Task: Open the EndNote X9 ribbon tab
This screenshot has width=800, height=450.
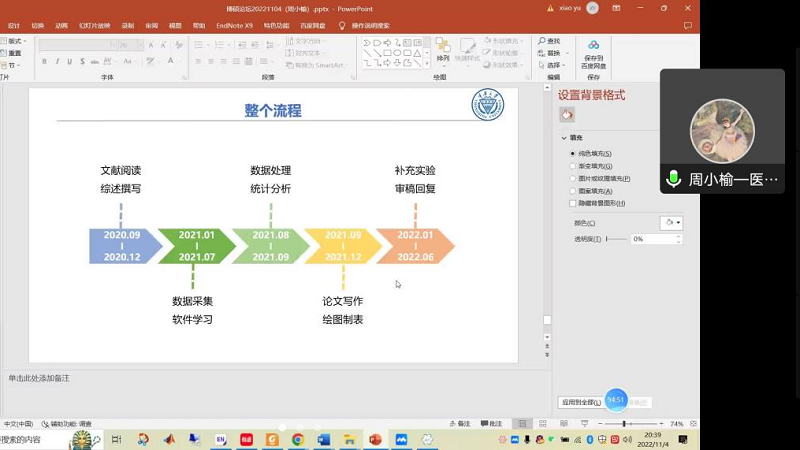Action: pyautogui.click(x=234, y=26)
